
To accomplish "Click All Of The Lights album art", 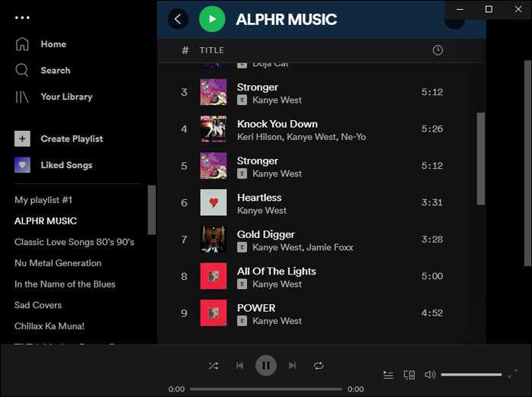I will coord(214,276).
